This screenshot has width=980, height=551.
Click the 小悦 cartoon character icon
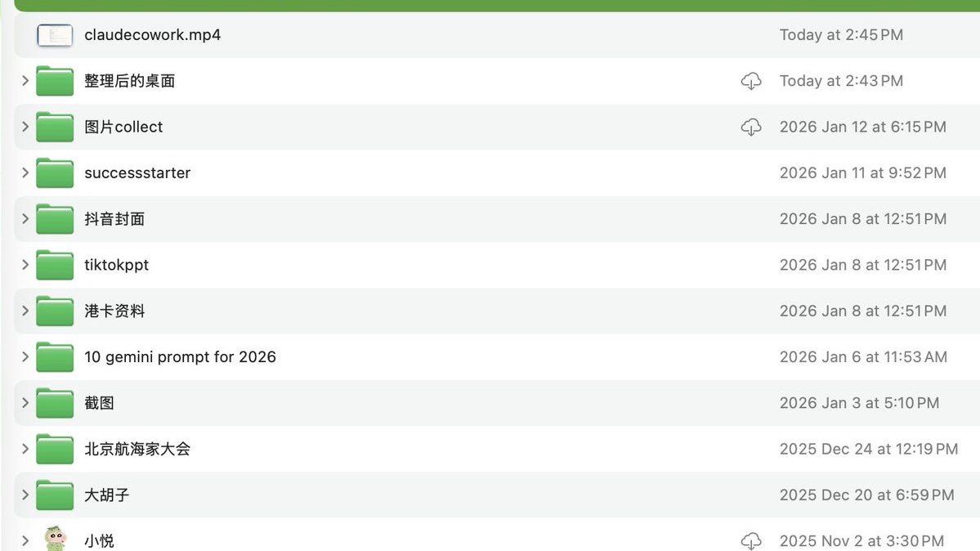(x=55, y=540)
